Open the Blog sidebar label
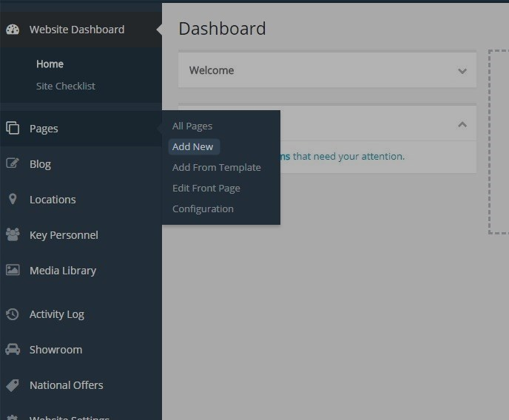This screenshot has width=509, height=420. [40, 164]
